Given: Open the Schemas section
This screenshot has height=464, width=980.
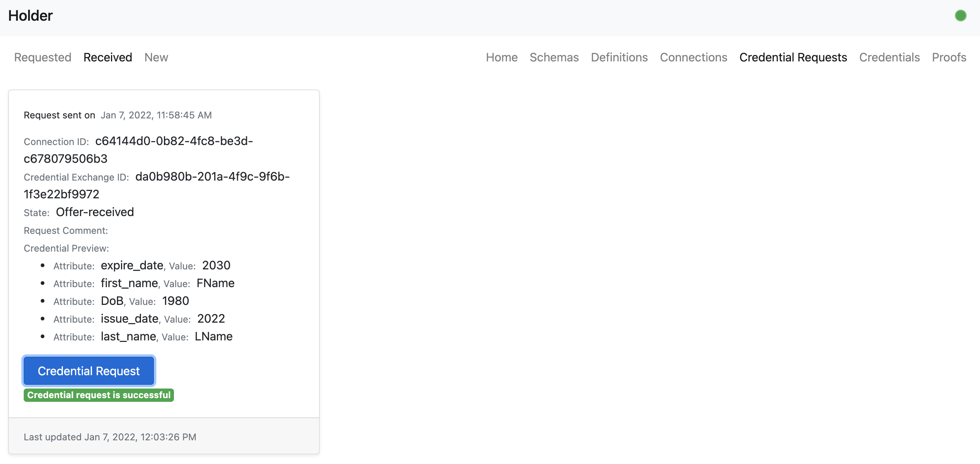Looking at the screenshot, I should (x=554, y=57).
